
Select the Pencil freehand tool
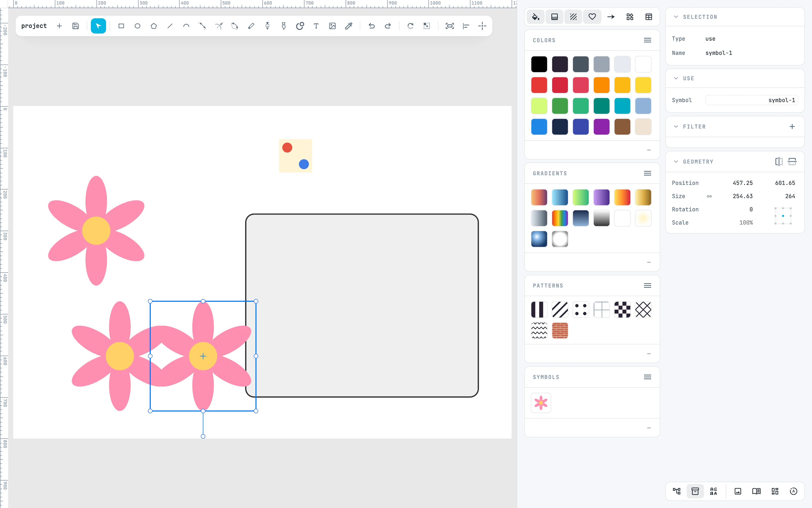(x=251, y=26)
